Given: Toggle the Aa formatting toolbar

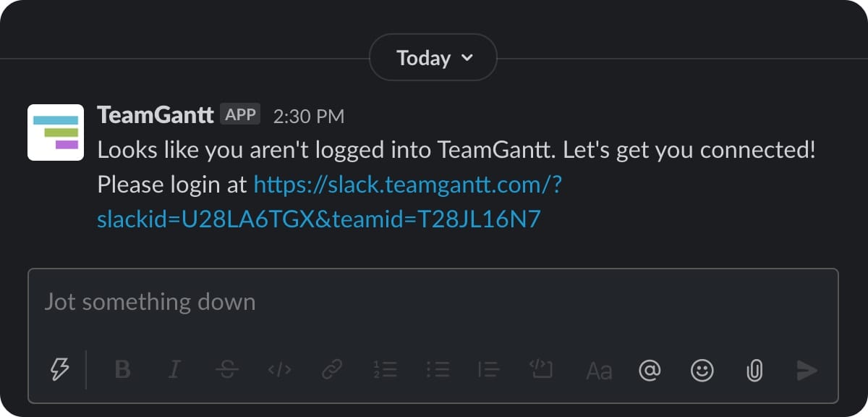Looking at the screenshot, I should click(x=598, y=371).
